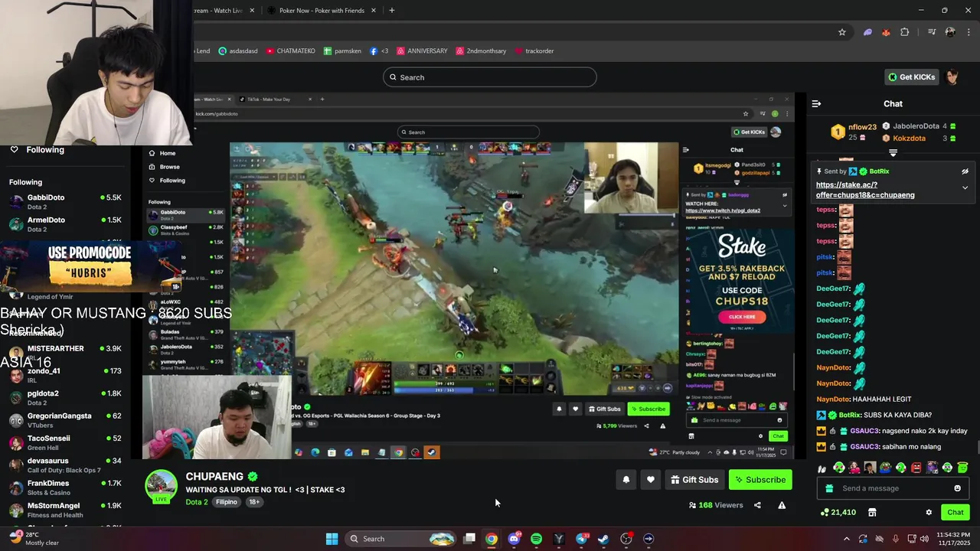This screenshot has height=551, width=980.
Task: Open OBS Studio from the taskbar
Action: [x=626, y=539]
